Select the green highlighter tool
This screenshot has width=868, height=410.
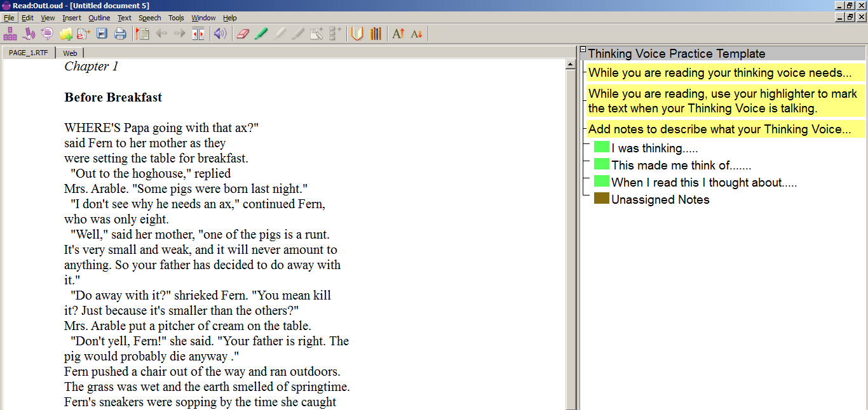(x=261, y=34)
